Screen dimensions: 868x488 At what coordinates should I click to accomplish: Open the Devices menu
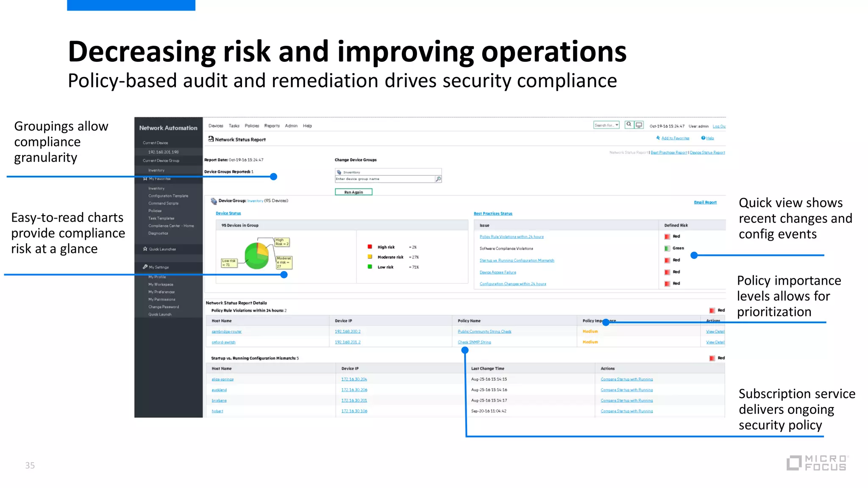click(x=216, y=126)
